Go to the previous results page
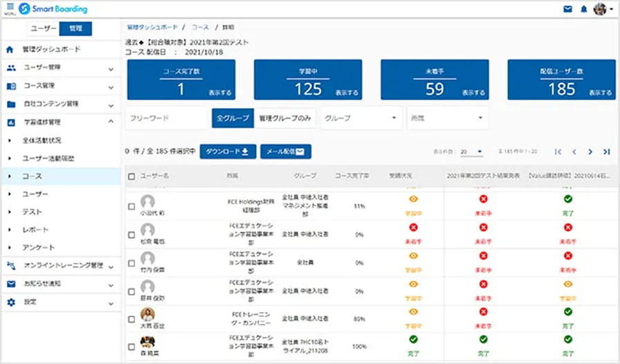 [574, 152]
